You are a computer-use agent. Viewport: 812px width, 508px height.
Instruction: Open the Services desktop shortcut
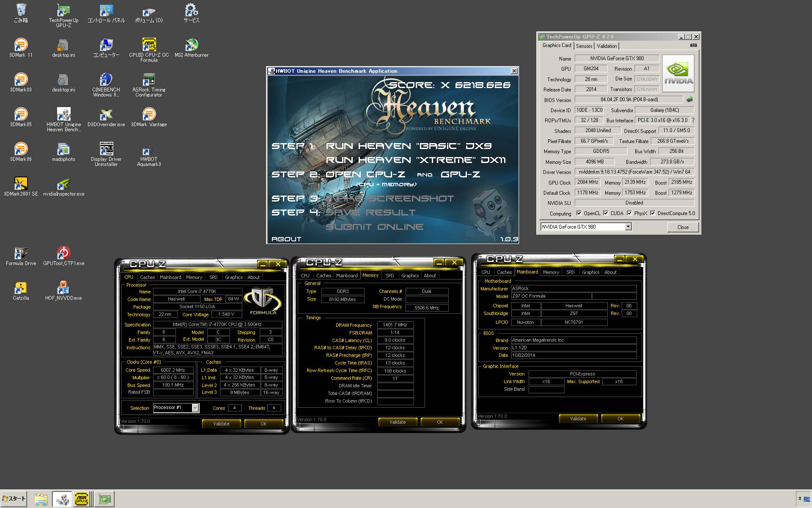[191, 13]
